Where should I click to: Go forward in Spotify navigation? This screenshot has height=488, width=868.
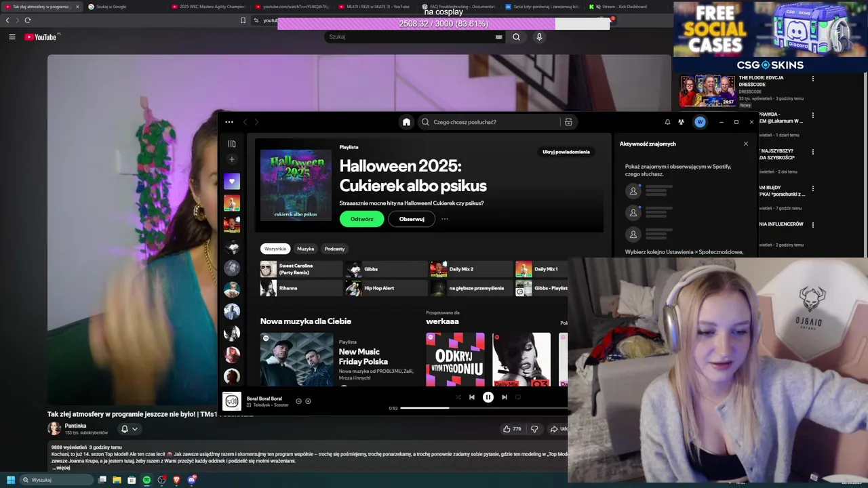[256, 122]
